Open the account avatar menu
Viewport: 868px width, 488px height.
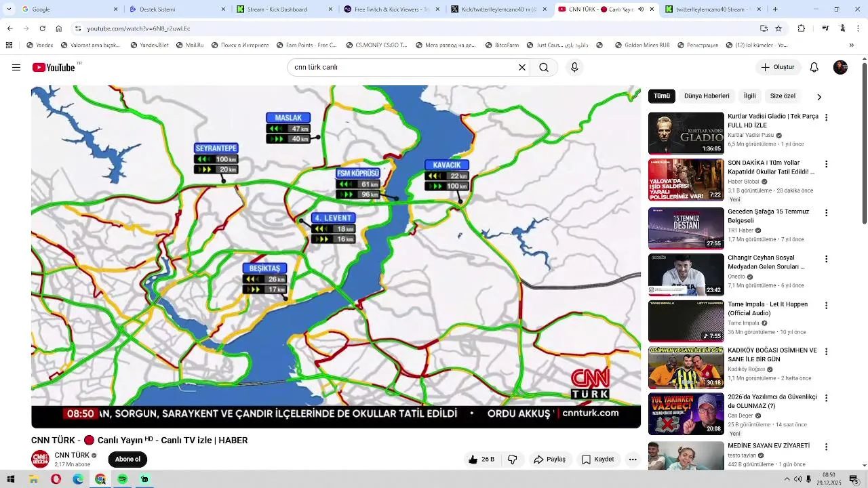click(x=840, y=67)
